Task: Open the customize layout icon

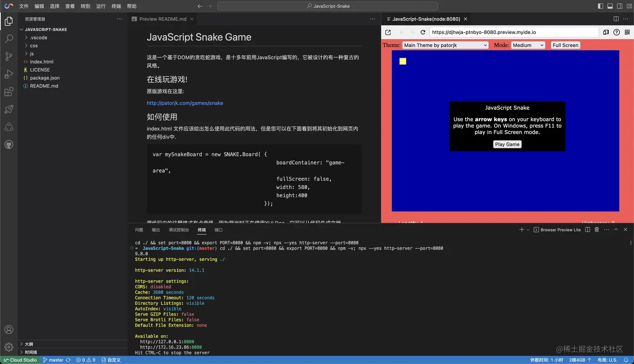Action: tap(629, 6)
